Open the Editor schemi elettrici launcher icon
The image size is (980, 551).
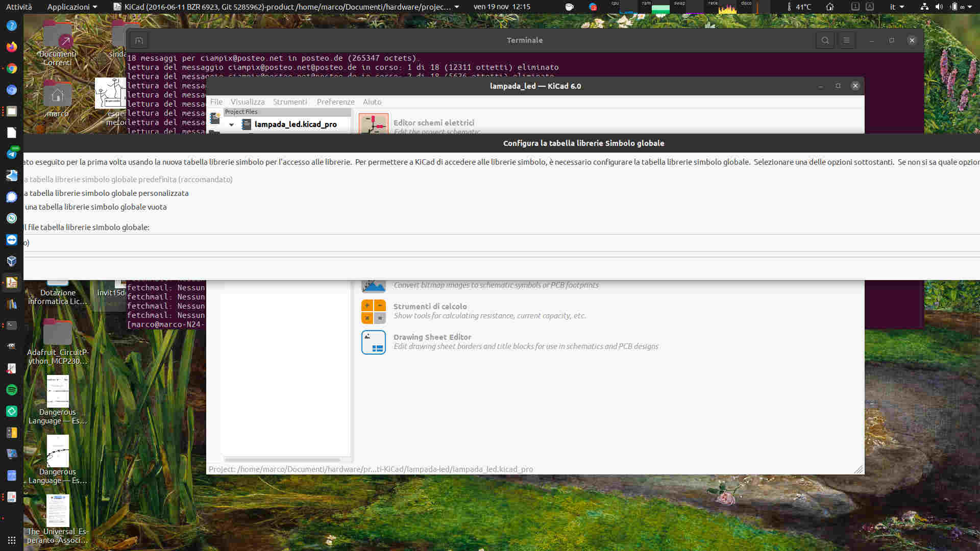pyautogui.click(x=373, y=123)
